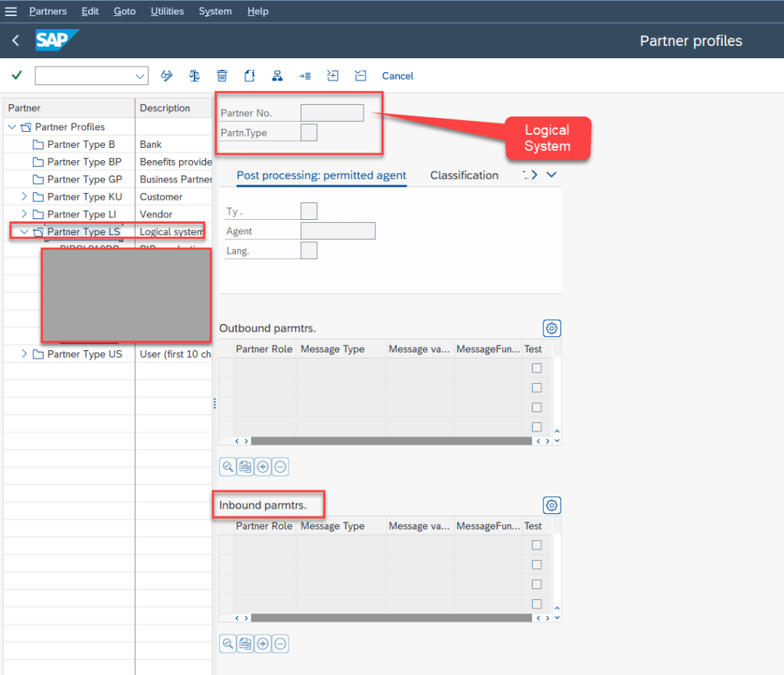Screen dimensions: 784x675
Task: Expand Partner Type KU tree node
Action: (x=24, y=197)
